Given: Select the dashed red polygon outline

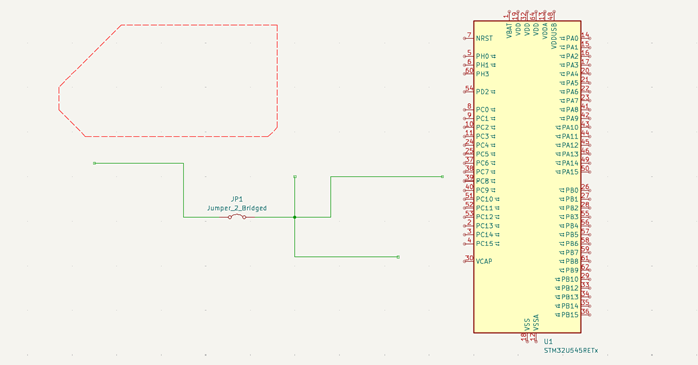Looking at the screenshot, I should [x=168, y=81].
